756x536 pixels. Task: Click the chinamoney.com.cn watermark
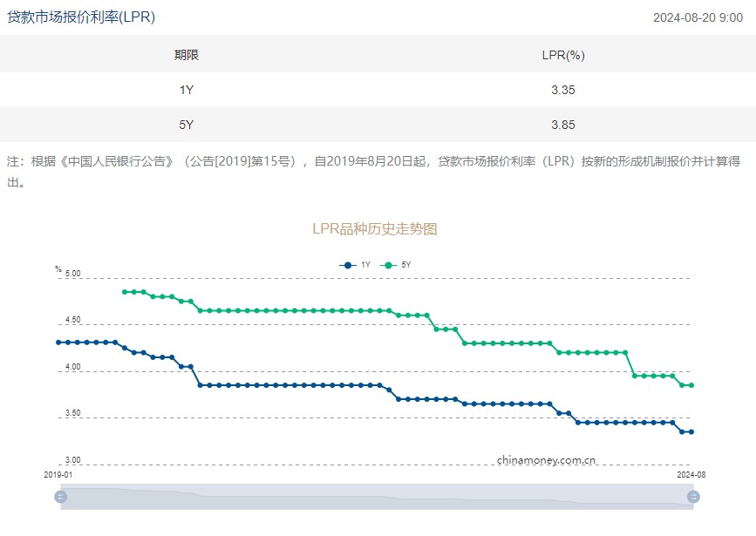click(547, 459)
